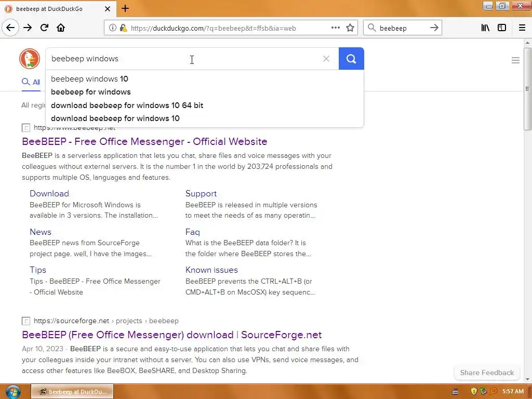Open the Firefox hamburger menu
This screenshot has height=399, width=532.
522,28
